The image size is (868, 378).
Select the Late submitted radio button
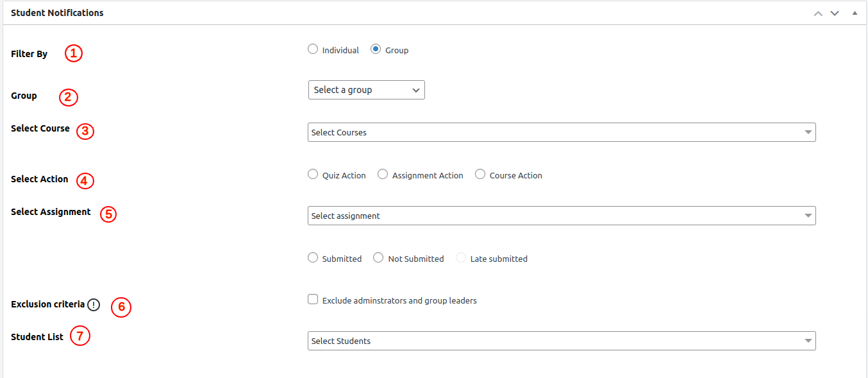point(461,258)
